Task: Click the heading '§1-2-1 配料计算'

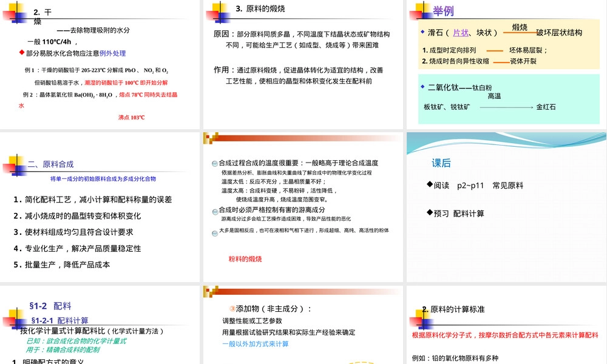Action: [x=59, y=320]
